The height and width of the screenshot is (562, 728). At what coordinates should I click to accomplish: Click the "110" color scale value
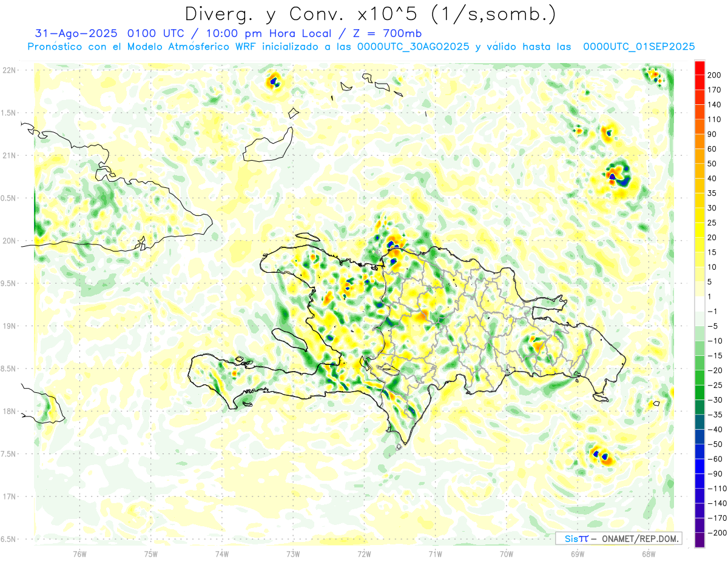714,119
